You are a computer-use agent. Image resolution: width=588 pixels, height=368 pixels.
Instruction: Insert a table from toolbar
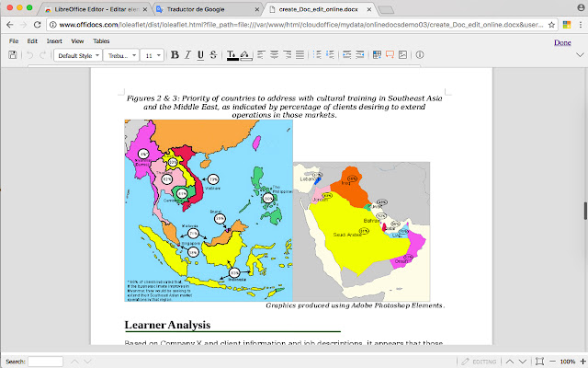(376, 56)
